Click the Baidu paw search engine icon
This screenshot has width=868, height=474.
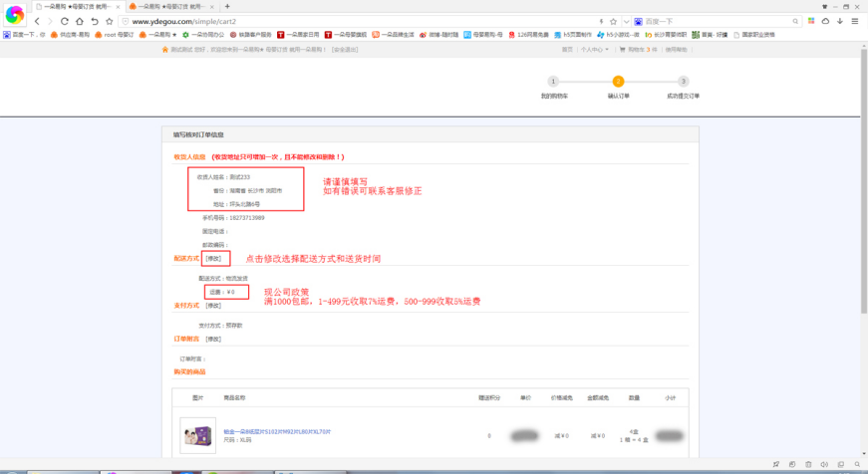pyautogui.click(x=638, y=22)
